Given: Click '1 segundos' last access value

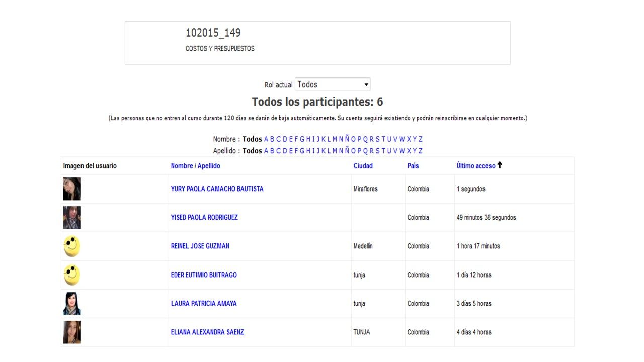Looking at the screenshot, I should click(x=471, y=189).
